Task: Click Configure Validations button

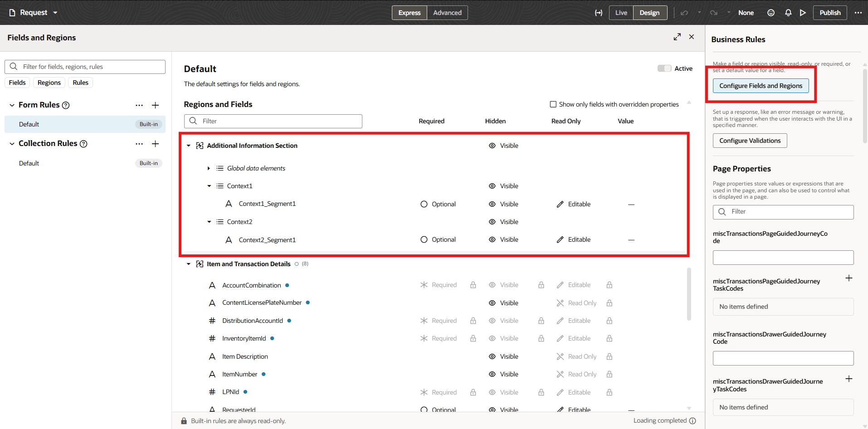Action: [750, 141]
